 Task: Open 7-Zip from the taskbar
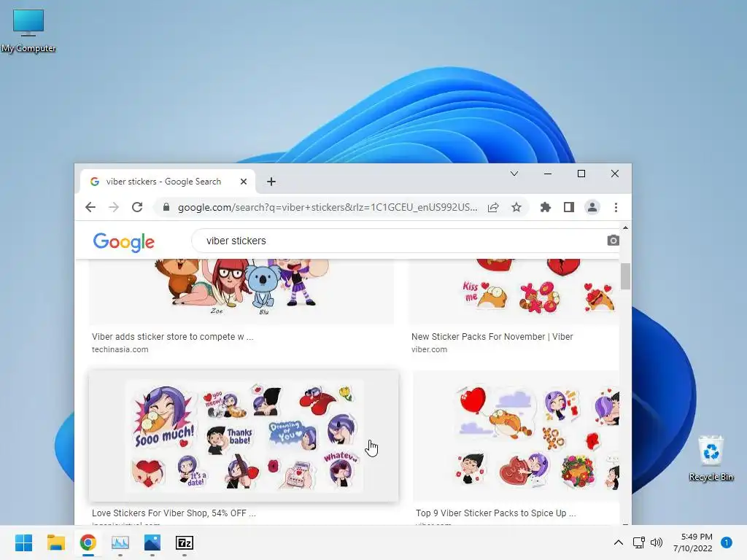[x=185, y=542]
